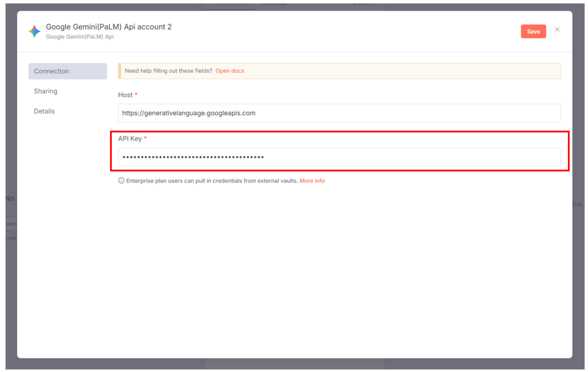Click the red asterisk next to API Key
The image size is (588, 372).
point(145,139)
